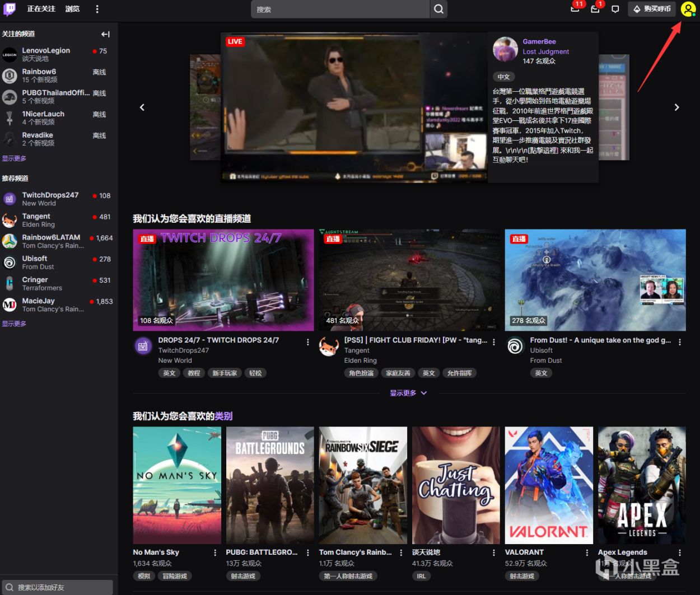Open options dots for PUBG: BATTLEGROUNDS category
Viewport: 700px width, 595px height.
point(308,552)
